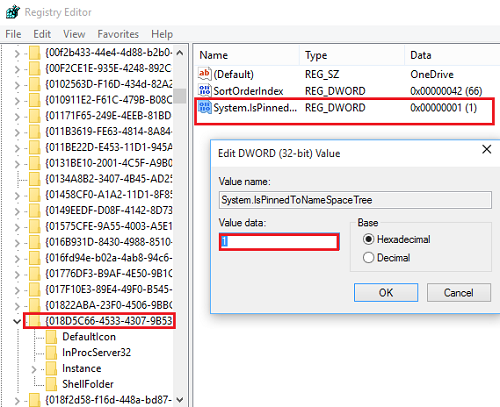Expand the Instance subkey
Screen dimensions: 500x407
coord(34,369)
